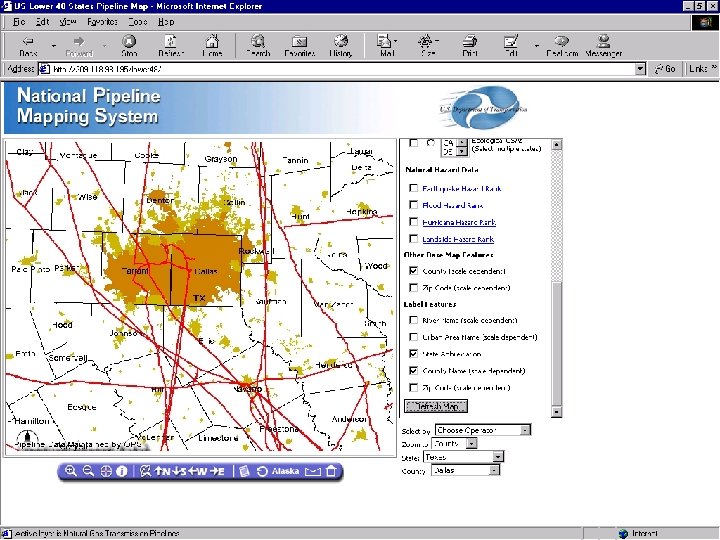Pan the map north
The height and width of the screenshot is (540, 720).
click(x=162, y=471)
